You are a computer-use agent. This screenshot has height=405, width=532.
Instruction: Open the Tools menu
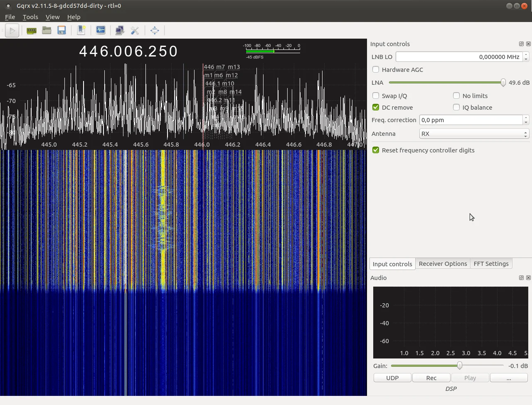[x=30, y=17]
